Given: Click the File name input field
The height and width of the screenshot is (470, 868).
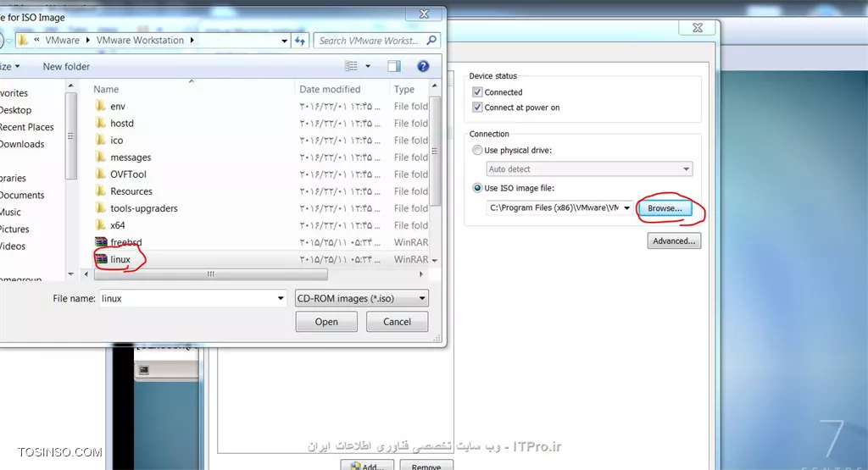Looking at the screenshot, I should coord(192,299).
